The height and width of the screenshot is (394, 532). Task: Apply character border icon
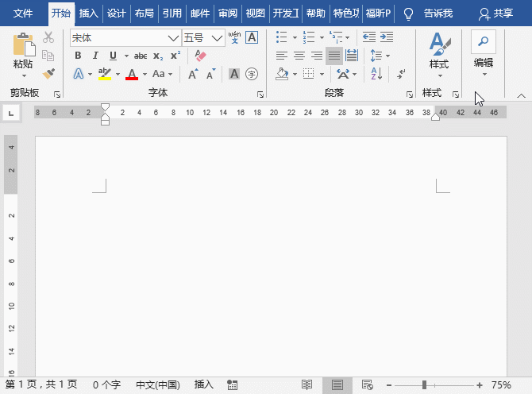252,37
